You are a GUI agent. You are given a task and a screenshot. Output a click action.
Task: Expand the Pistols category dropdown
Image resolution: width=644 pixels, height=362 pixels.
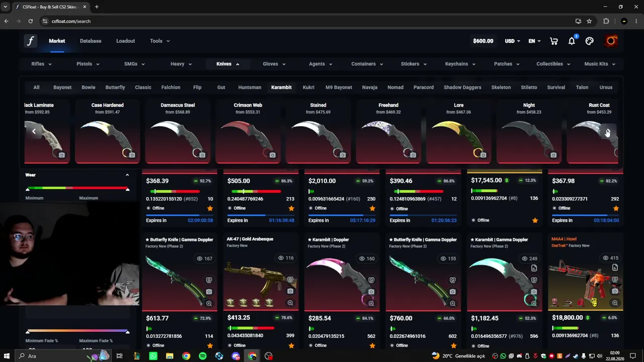tap(88, 64)
